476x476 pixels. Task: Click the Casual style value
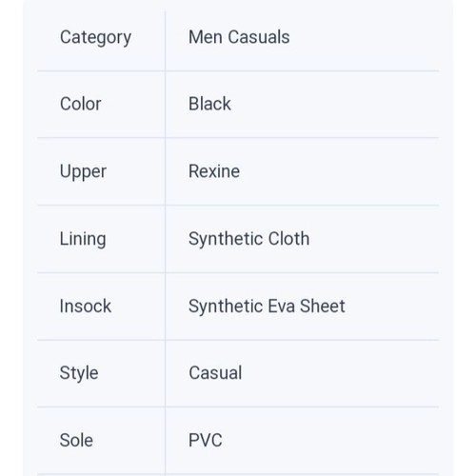pyautogui.click(x=215, y=373)
